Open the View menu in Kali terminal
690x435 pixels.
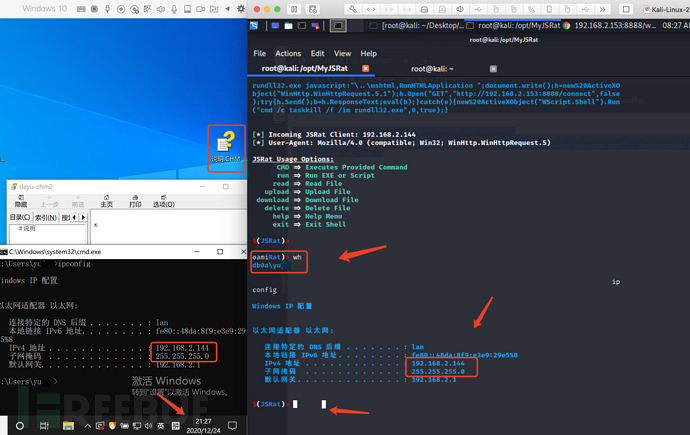point(342,53)
